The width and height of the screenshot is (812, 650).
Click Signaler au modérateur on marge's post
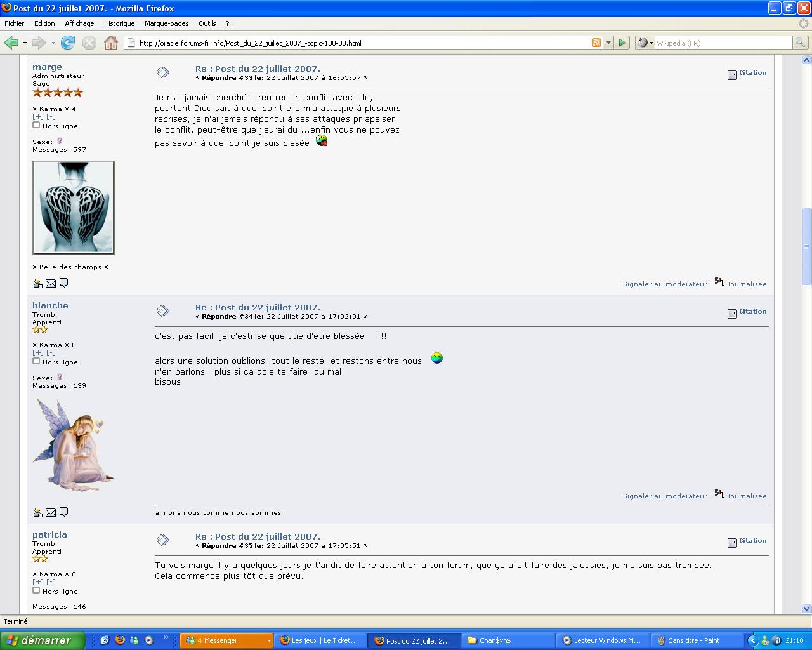pos(665,284)
